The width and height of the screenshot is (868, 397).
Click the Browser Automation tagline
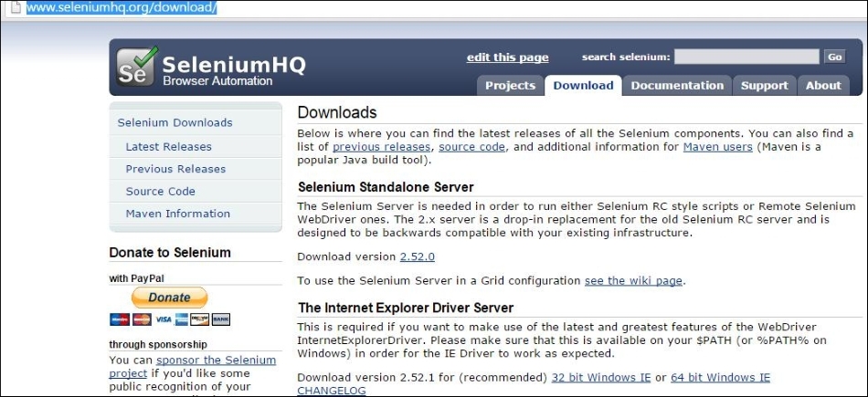[217, 80]
